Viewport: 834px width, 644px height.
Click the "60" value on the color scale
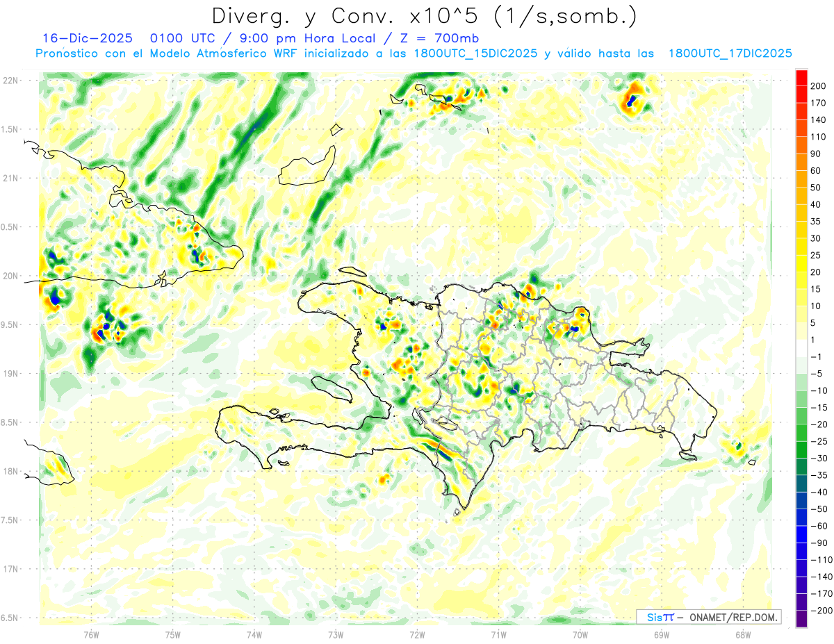point(816,171)
